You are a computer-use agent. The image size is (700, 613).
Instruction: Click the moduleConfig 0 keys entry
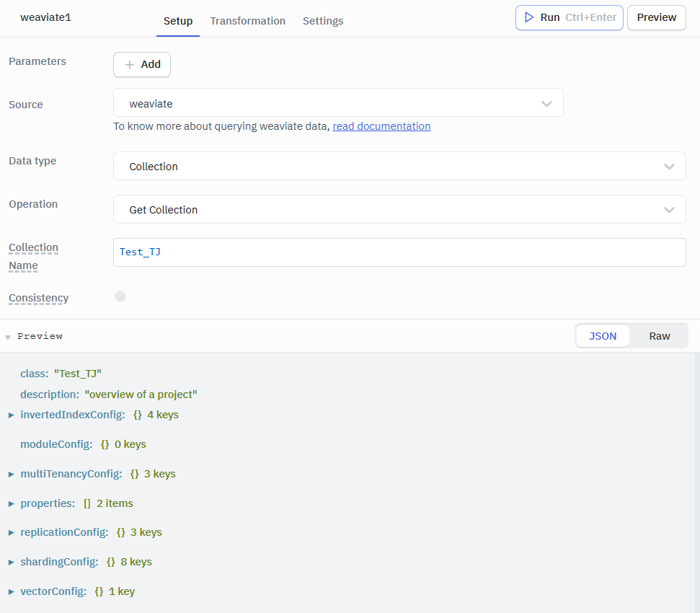click(83, 444)
